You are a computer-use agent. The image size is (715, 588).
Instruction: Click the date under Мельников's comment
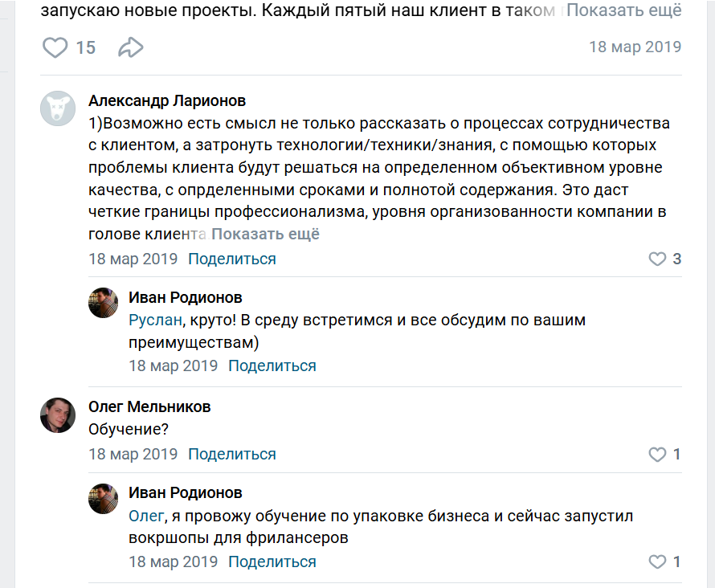tap(133, 454)
